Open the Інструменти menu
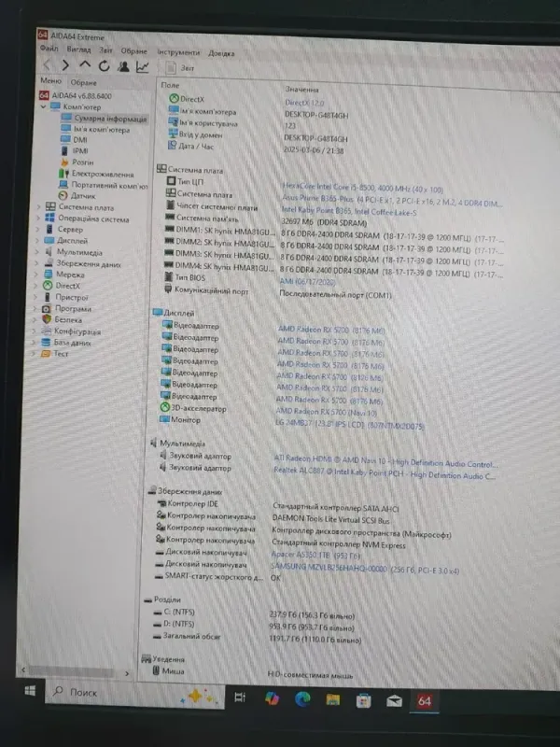Image resolution: width=560 pixels, height=747 pixels. (177, 52)
